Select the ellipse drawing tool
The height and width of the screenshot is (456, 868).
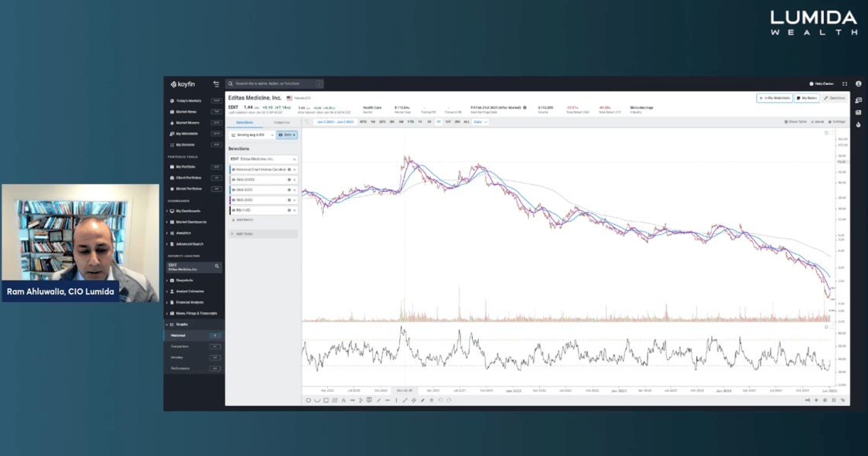(x=309, y=400)
